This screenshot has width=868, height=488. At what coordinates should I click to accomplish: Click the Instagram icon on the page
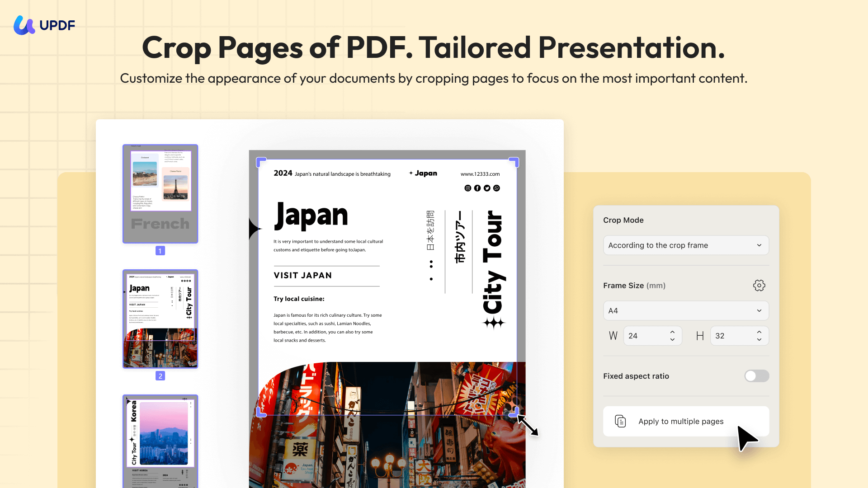coord(468,188)
